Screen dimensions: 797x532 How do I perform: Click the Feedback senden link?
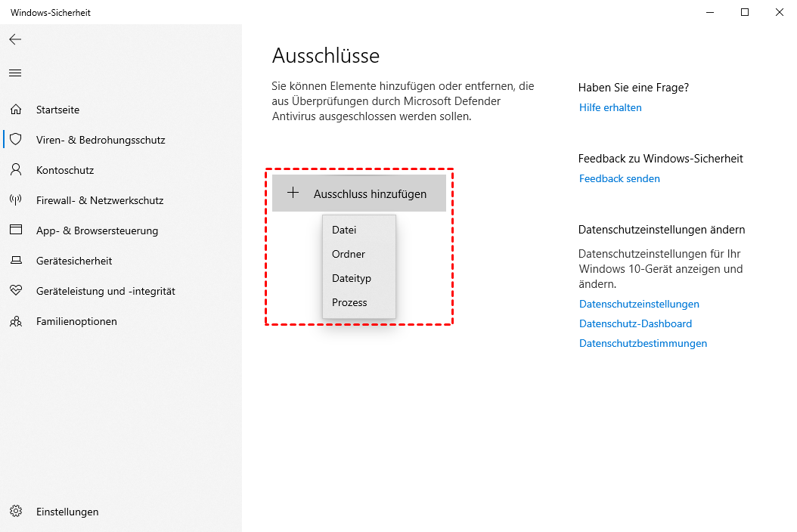619,178
